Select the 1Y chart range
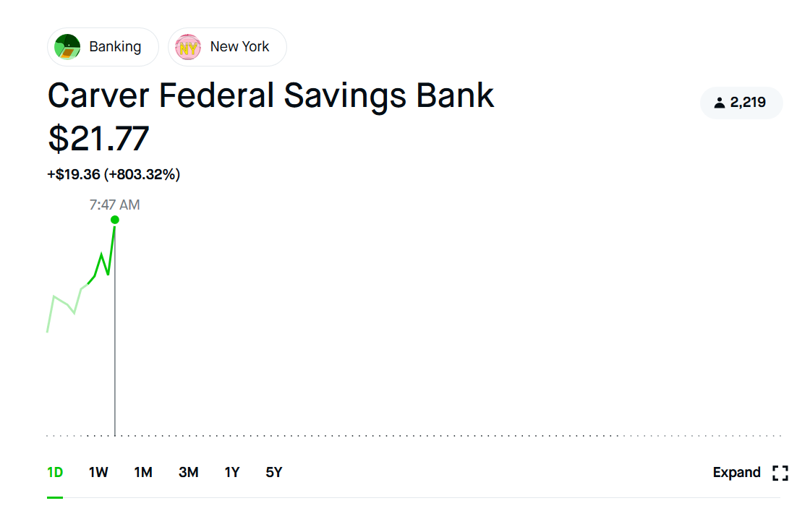 point(232,473)
